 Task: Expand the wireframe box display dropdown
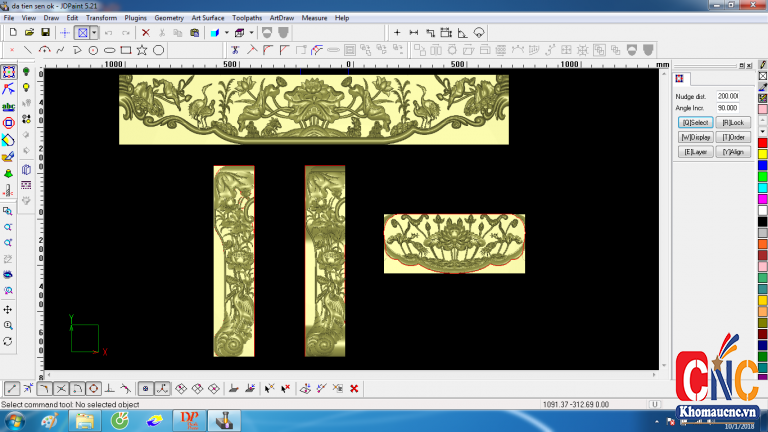pyautogui.click(x=252, y=33)
